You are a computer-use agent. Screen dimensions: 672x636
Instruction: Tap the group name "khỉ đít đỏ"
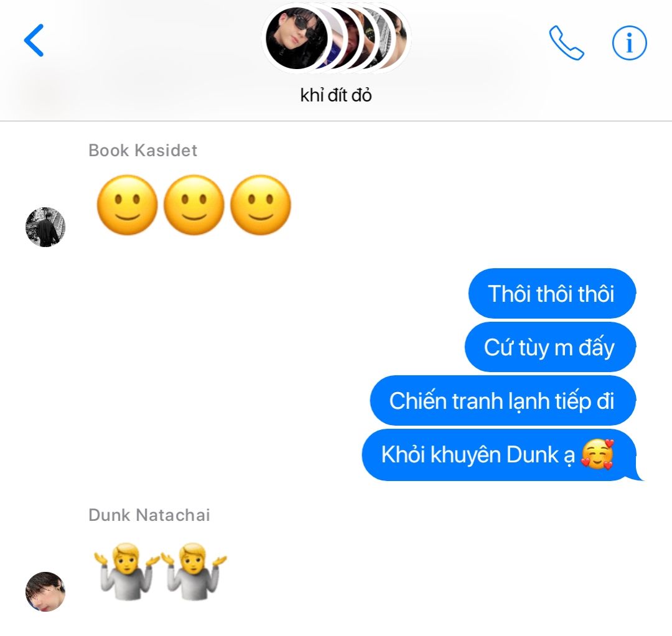pyautogui.click(x=336, y=95)
